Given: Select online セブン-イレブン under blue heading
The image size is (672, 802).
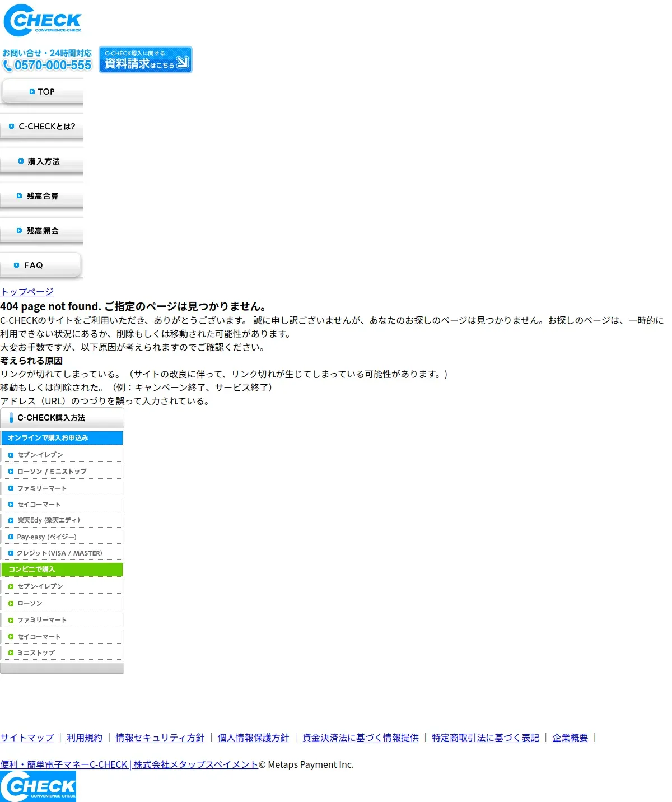Looking at the screenshot, I should (x=62, y=455).
